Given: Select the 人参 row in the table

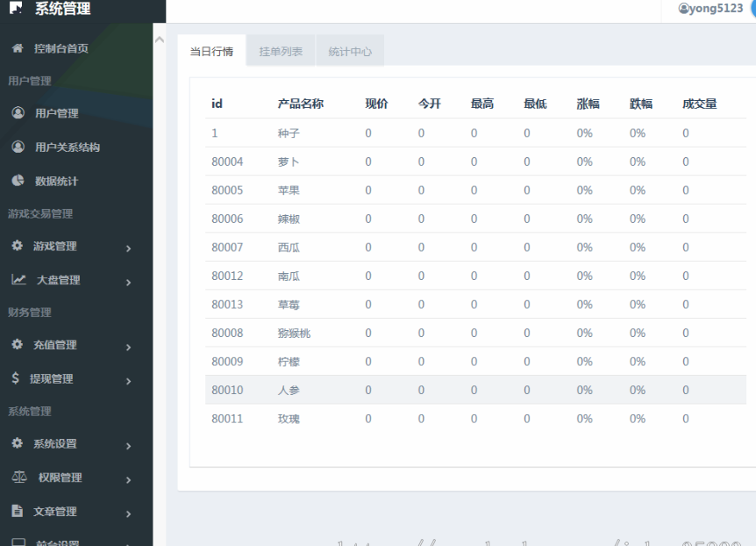Looking at the screenshot, I should 289,390.
